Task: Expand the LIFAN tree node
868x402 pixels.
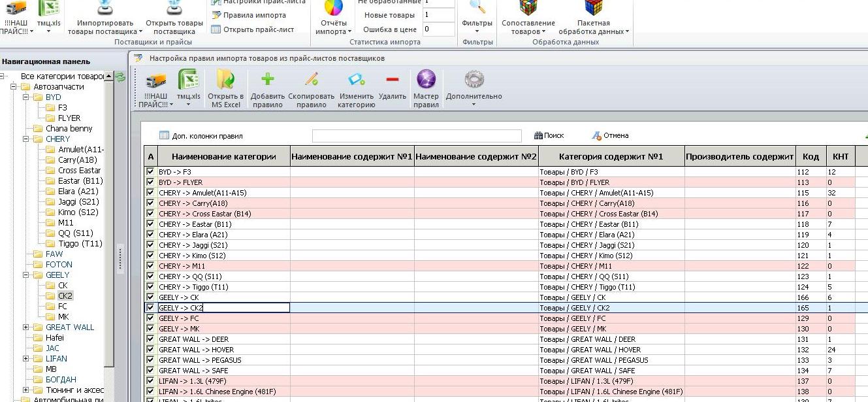Action: 26,359
